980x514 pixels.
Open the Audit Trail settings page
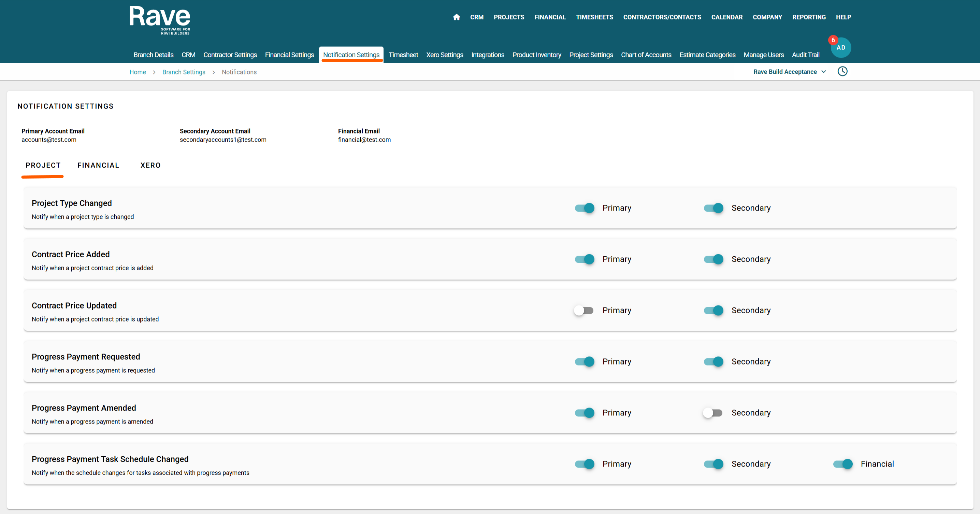(x=805, y=55)
